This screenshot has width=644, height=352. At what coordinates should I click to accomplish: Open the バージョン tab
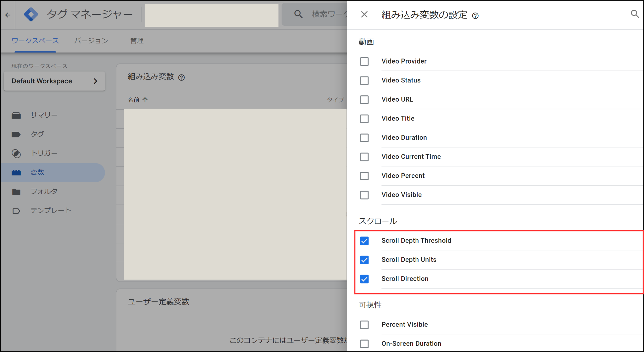click(91, 41)
